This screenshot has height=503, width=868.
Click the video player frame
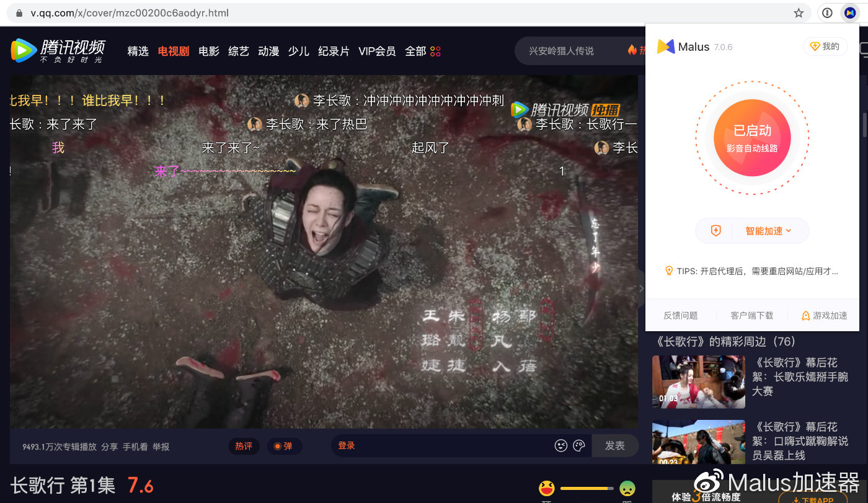324,251
